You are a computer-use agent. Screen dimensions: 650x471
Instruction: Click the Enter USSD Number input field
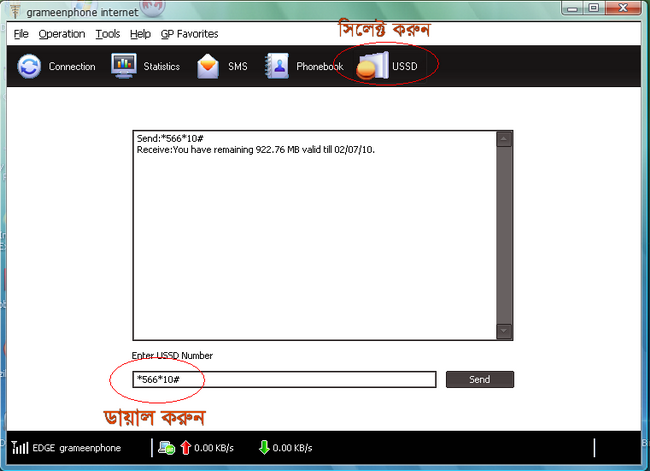point(284,379)
